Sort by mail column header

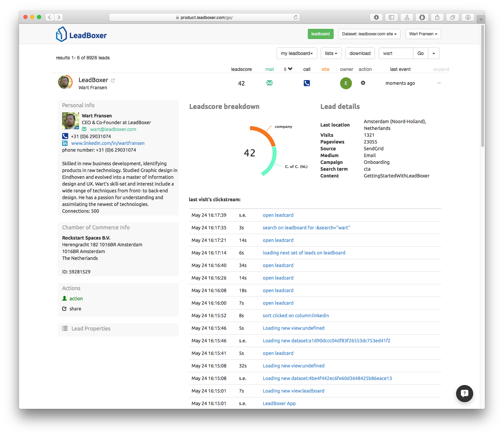coord(269,69)
